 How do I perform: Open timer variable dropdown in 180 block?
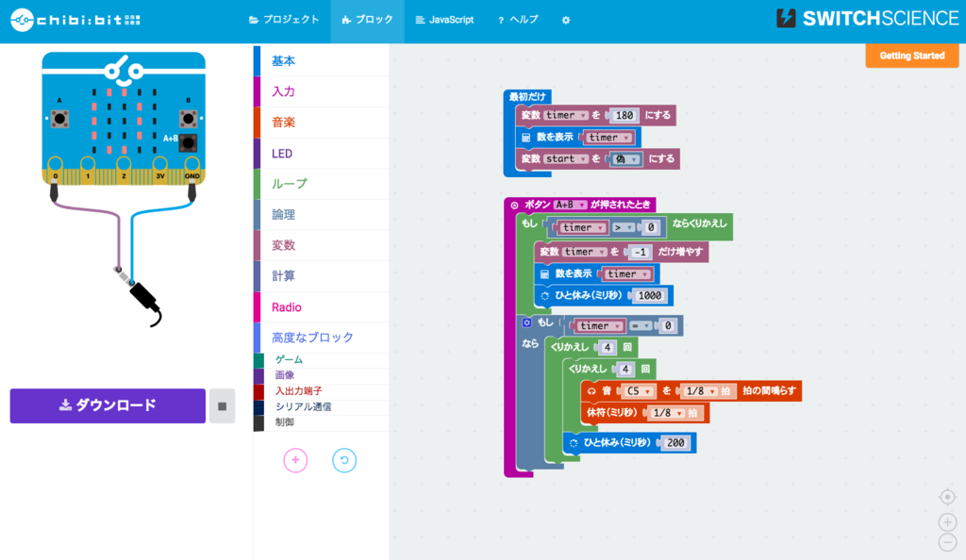pyautogui.click(x=566, y=115)
